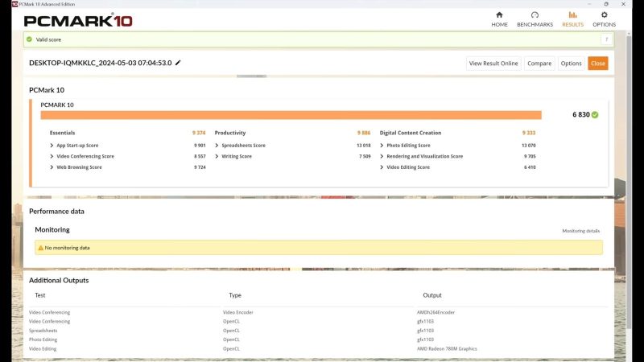This screenshot has height=362, width=644.
Task: Click the orange Close button
Action: point(597,64)
